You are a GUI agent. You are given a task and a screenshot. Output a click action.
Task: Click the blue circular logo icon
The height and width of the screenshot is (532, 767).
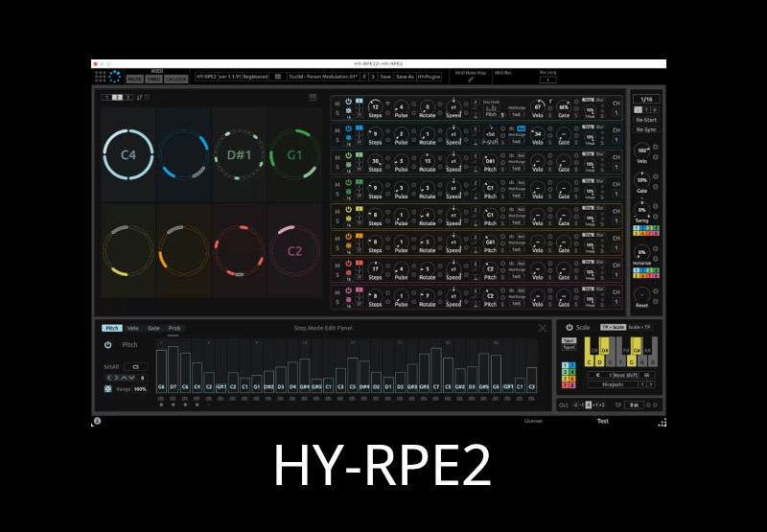pos(114,77)
